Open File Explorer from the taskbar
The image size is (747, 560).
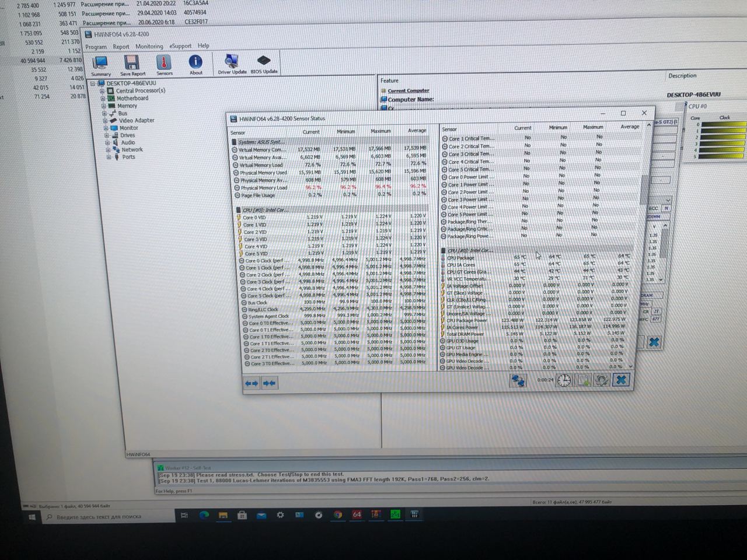(x=223, y=515)
